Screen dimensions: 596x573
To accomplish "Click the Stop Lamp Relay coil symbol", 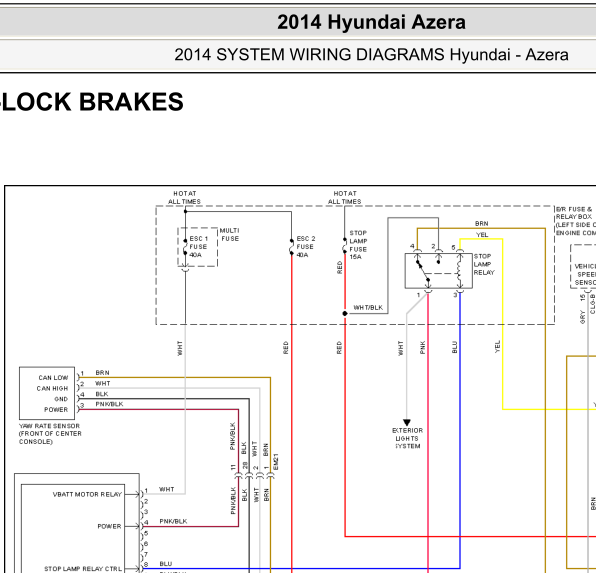I will point(460,271).
